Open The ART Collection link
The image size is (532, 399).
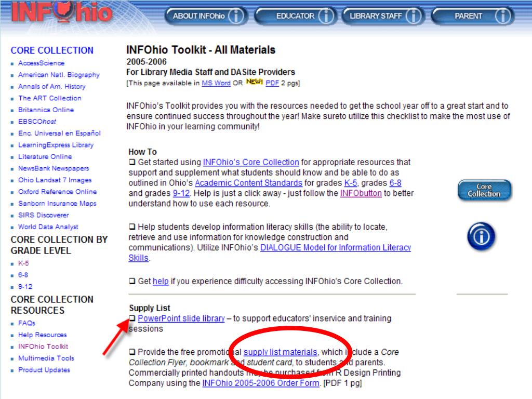tap(49, 98)
